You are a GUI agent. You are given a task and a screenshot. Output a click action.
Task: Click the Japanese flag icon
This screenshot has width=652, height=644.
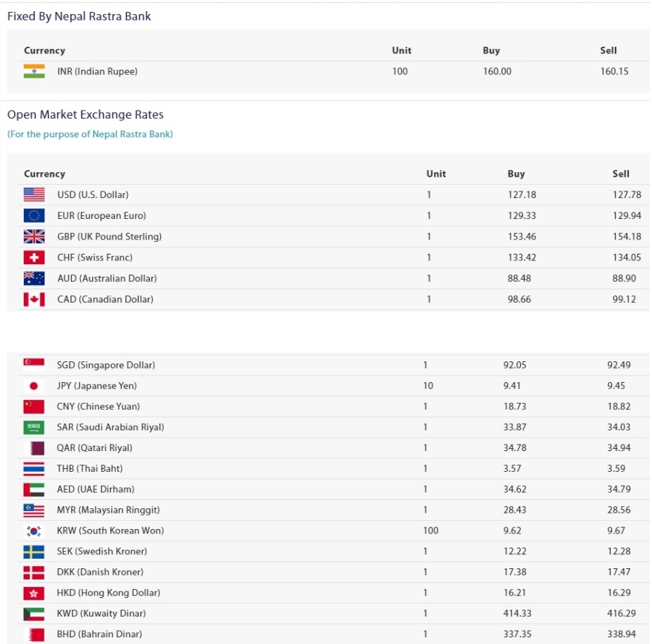coord(33,386)
